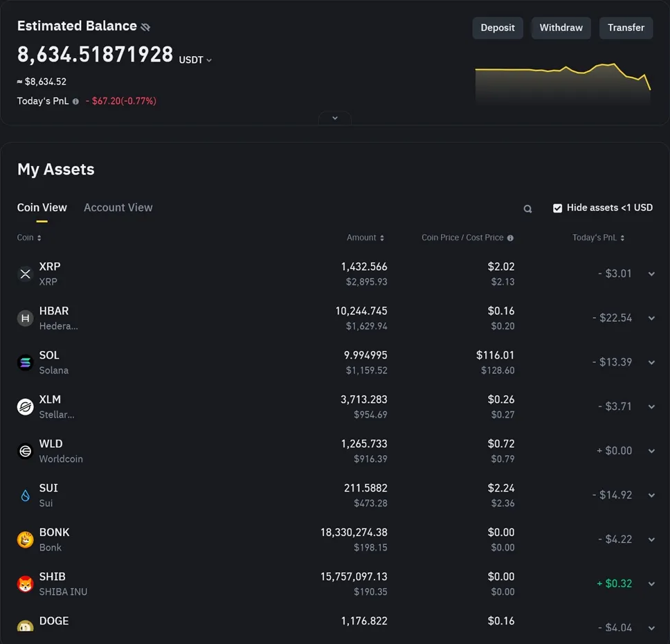
Task: Click the SHIBA INU coin name
Action: click(63, 592)
